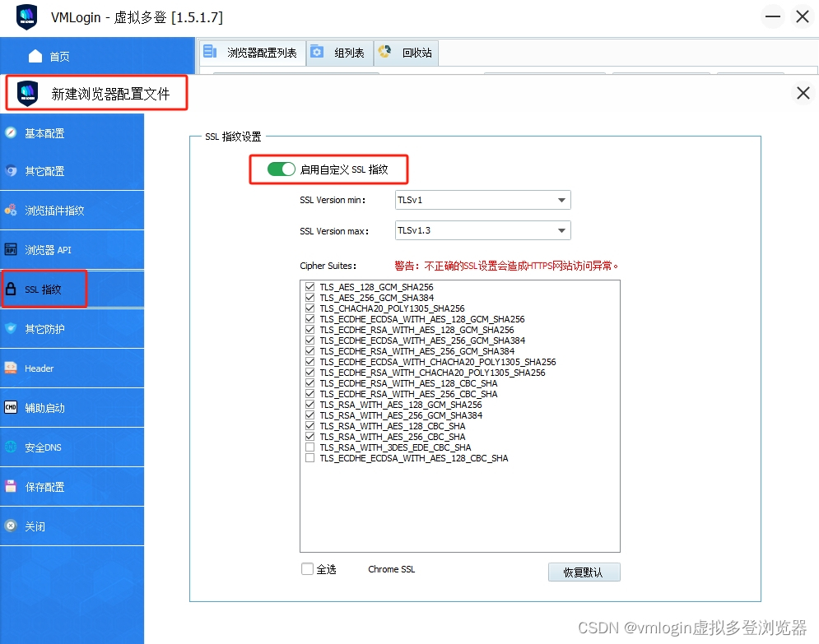
Task: Uncheck TLS_ECDHE_ECDSA_WITH_AES_128_GCM_SHA256 checkbox
Action: click(x=309, y=319)
